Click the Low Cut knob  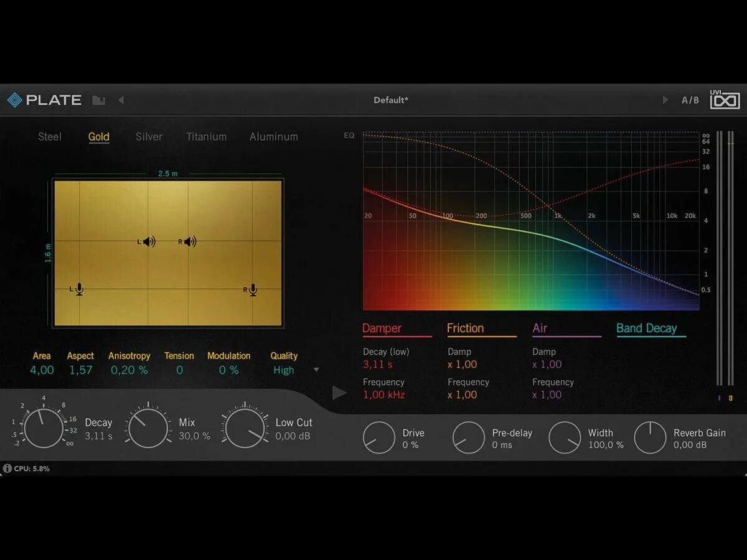(x=246, y=427)
